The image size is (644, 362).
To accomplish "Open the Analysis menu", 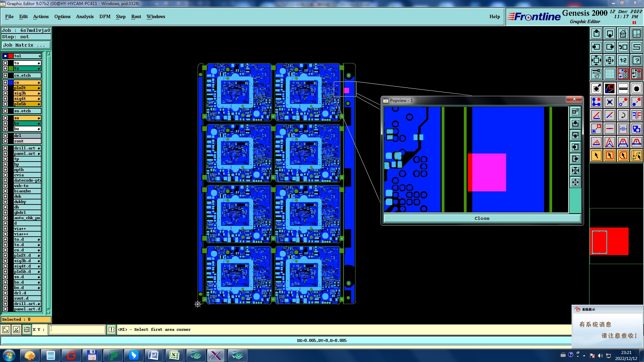I will click(x=85, y=16).
